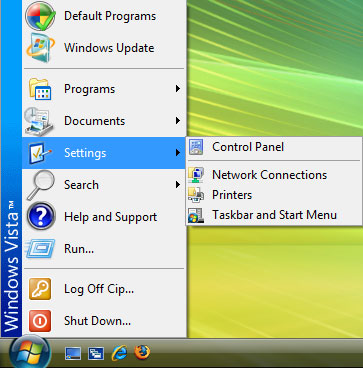The height and width of the screenshot is (368, 363).
Task: Open Network Connections from submenu
Action: click(274, 175)
